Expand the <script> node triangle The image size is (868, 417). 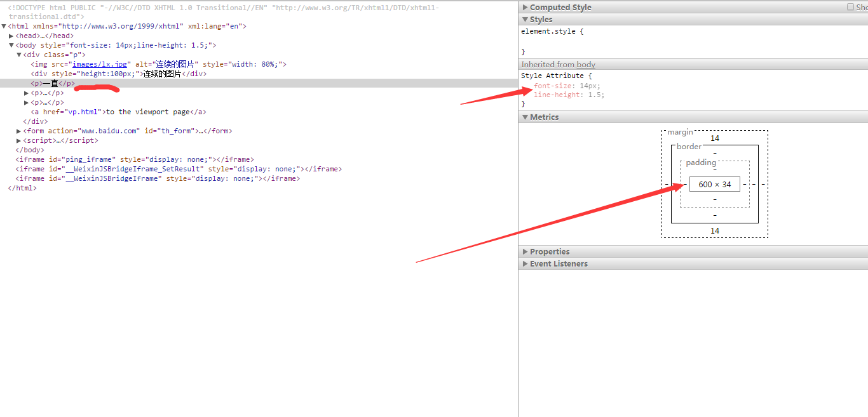pos(19,141)
